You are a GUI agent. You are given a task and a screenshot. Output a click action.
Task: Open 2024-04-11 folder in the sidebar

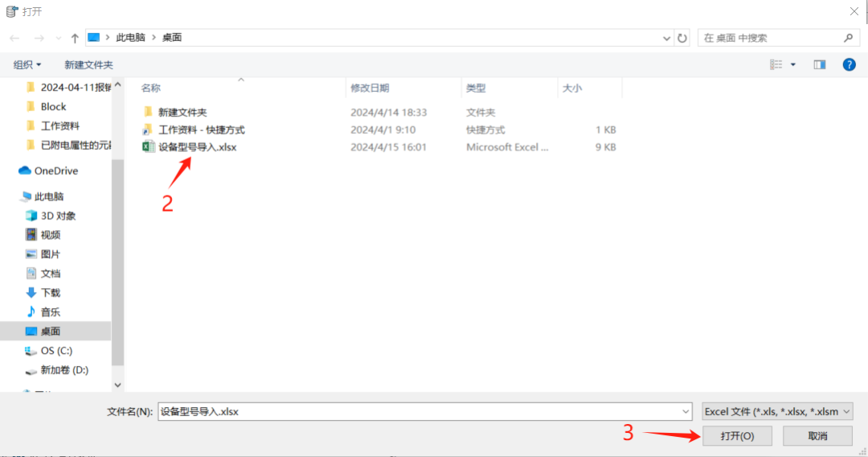(x=76, y=88)
